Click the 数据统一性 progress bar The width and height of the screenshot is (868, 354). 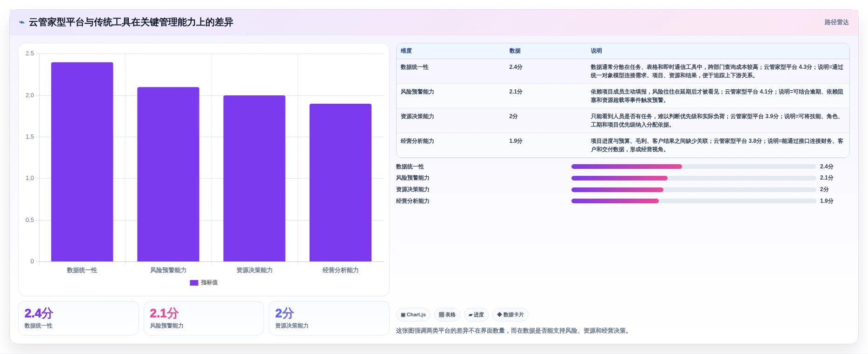click(694, 167)
